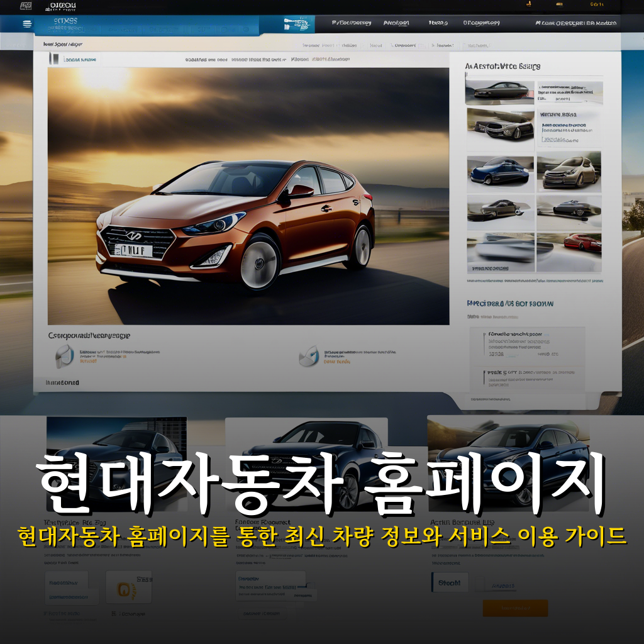Click the right shield icon below hero image
Screen dimensions: 644x644
[309, 356]
